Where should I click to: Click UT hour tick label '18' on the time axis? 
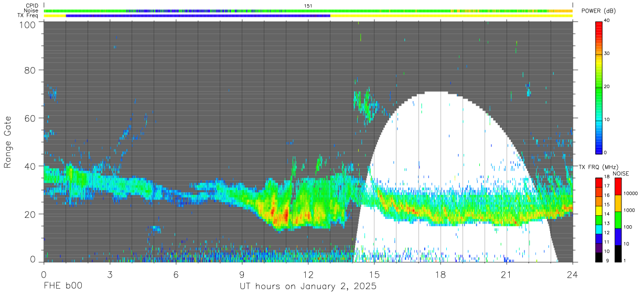click(x=441, y=274)
